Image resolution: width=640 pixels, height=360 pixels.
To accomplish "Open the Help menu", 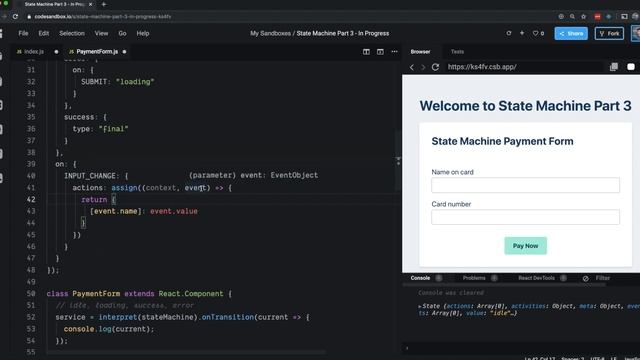I will pos(142,33).
